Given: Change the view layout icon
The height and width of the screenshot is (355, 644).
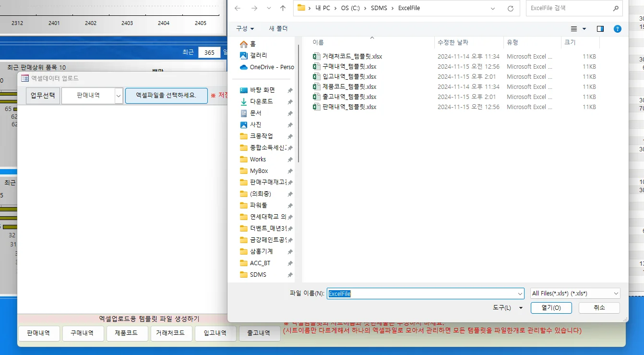Looking at the screenshot, I should click(573, 29).
